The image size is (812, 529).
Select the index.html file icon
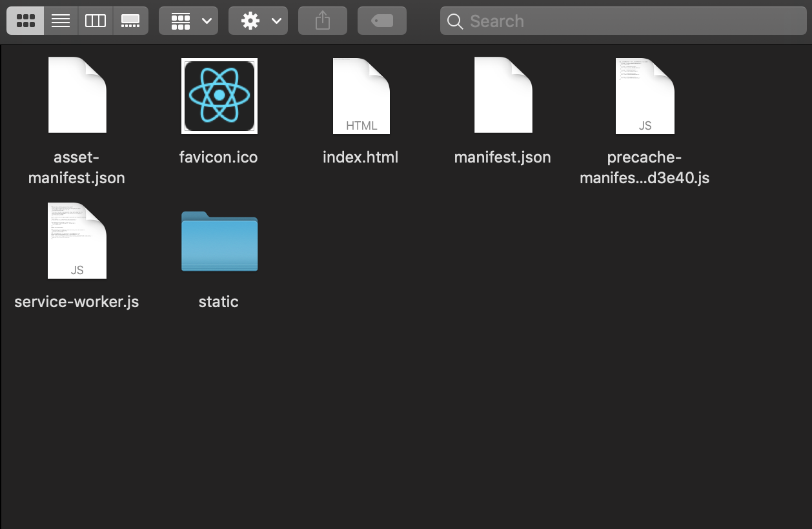[361, 95]
